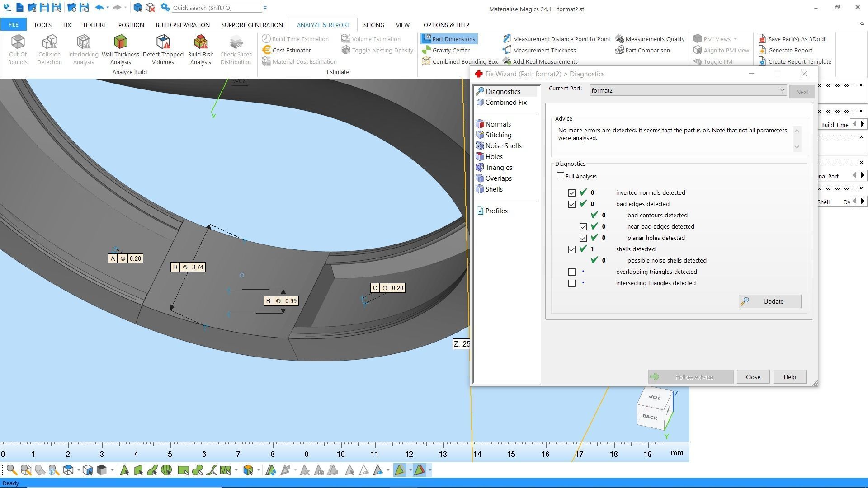Select Stitching in wizard sidebar

pos(494,135)
